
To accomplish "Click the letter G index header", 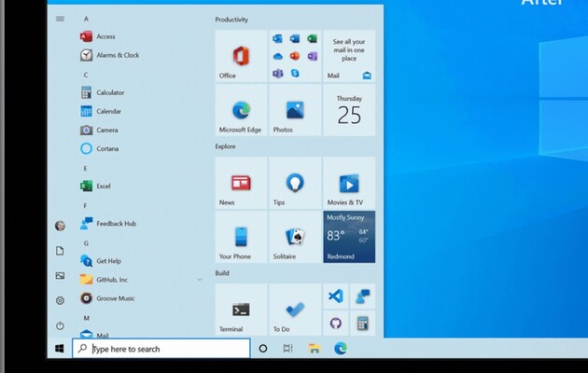I will tap(86, 243).
